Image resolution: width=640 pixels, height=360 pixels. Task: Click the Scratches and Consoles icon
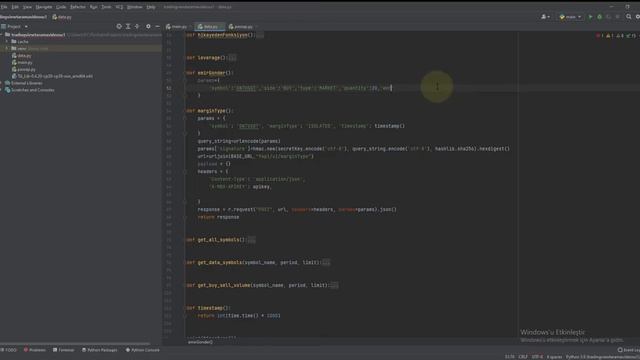point(7,90)
